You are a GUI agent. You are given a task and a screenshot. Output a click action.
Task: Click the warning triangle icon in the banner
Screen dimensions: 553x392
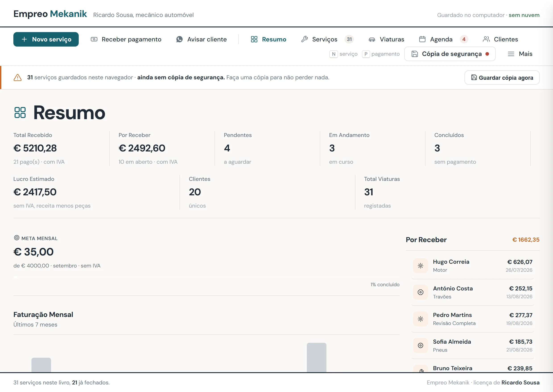click(x=18, y=78)
